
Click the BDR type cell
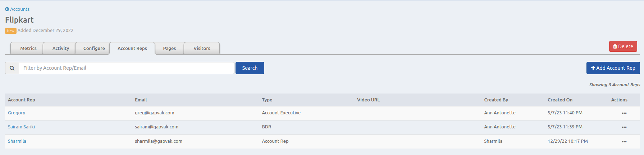[266, 127]
